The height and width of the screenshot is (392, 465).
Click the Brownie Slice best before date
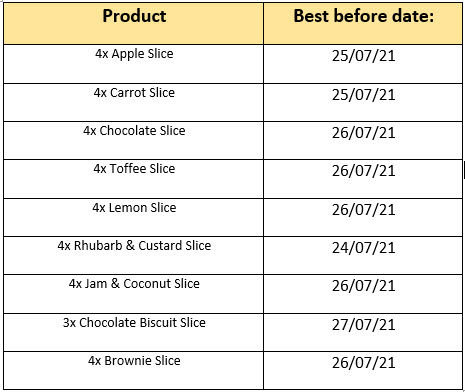tap(363, 362)
